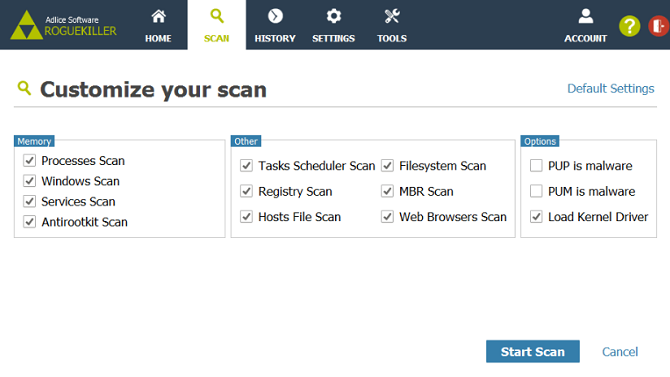Toggle Filesystem Scan checkbox
The width and height of the screenshot is (670, 377).
point(388,166)
